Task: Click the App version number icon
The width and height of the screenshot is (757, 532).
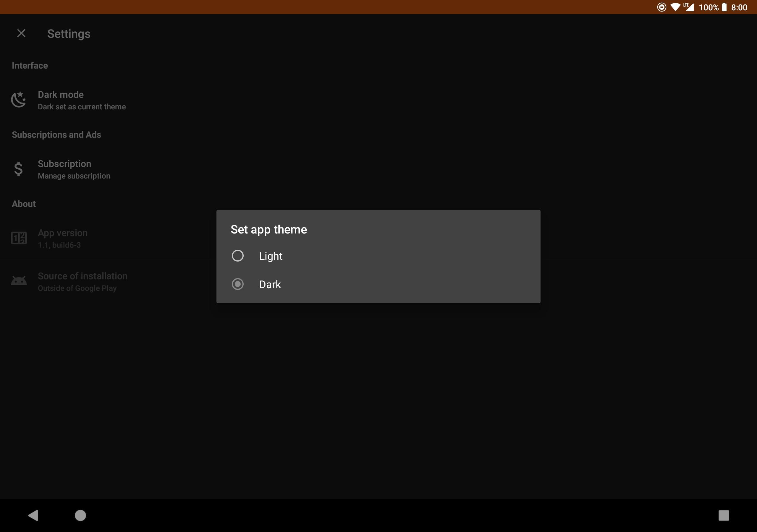Action: (19, 238)
